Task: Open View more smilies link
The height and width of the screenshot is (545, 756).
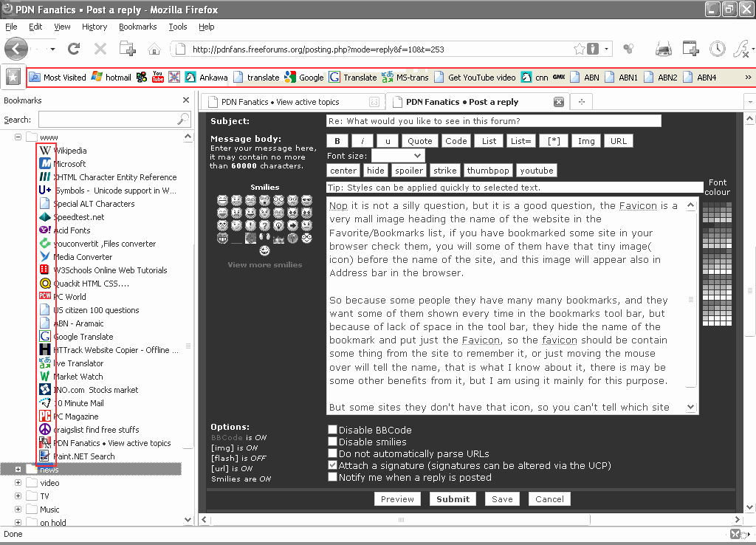Action: point(265,264)
